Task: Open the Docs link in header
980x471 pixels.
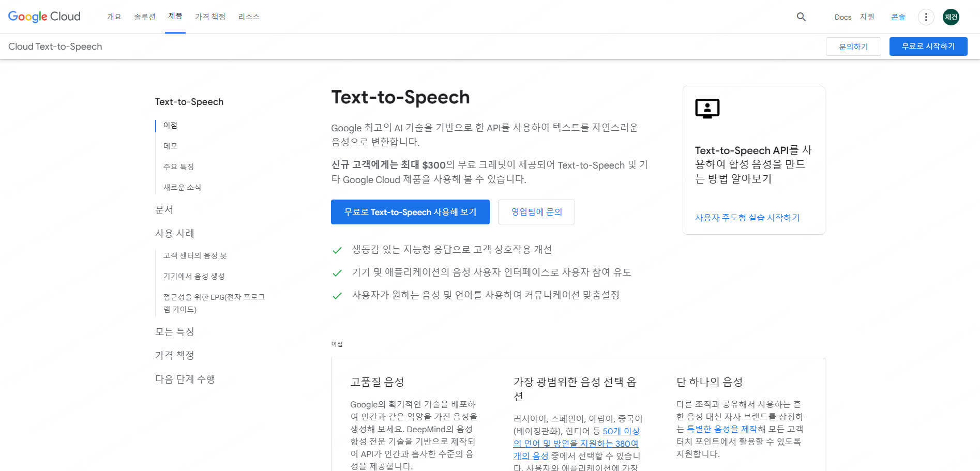Action: point(842,17)
